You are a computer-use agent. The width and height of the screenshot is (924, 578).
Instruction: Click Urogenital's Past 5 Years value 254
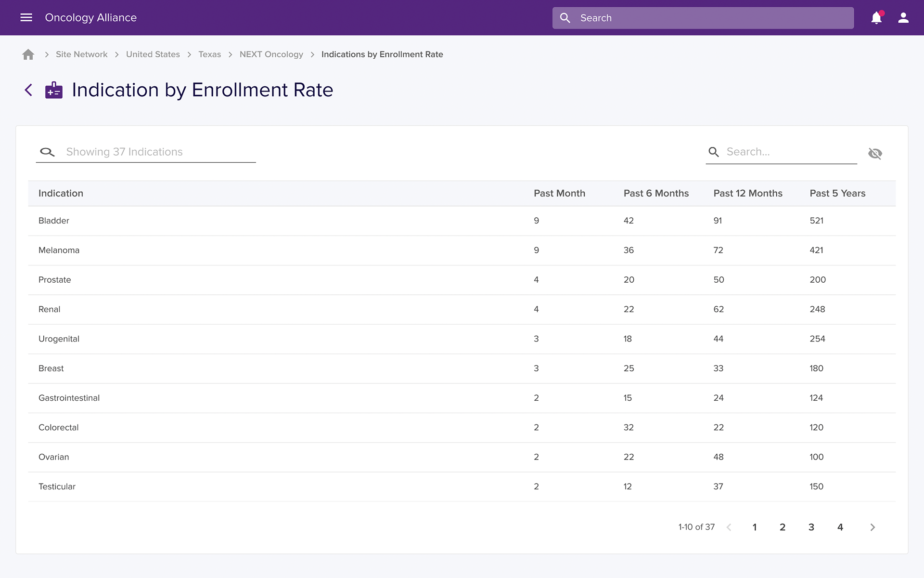tap(817, 339)
